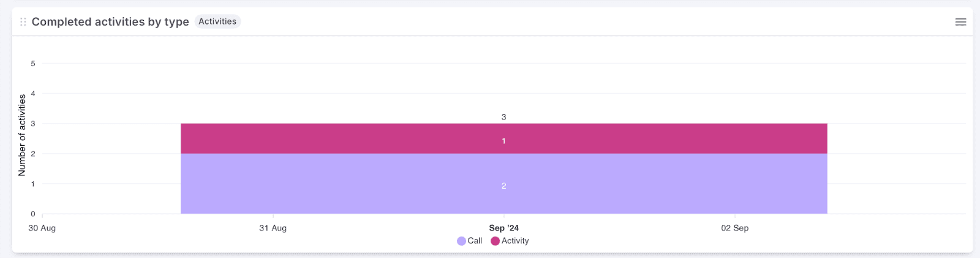This screenshot has width=980, height=258.
Task: Click the 'Number of activities' axis title
Action: tap(22, 135)
